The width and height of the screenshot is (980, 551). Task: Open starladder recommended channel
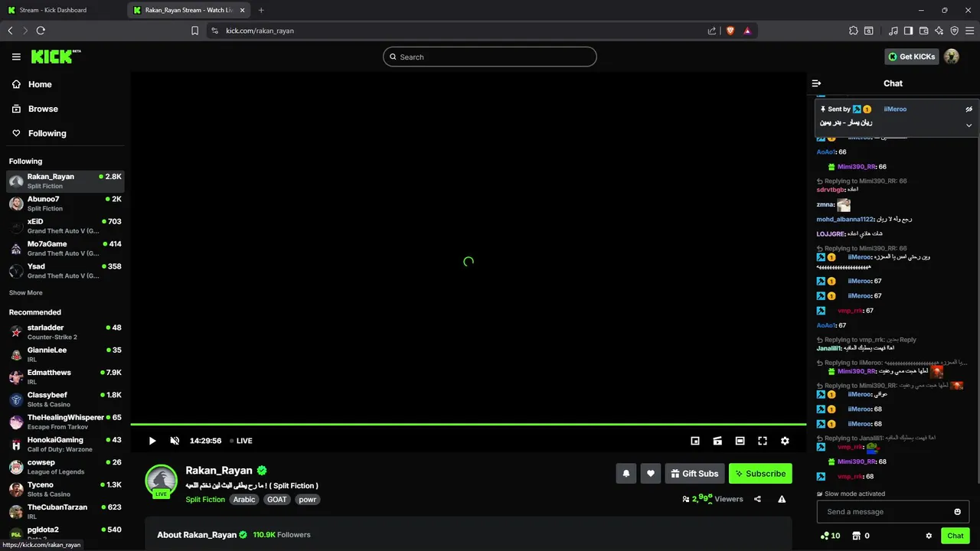click(65, 332)
